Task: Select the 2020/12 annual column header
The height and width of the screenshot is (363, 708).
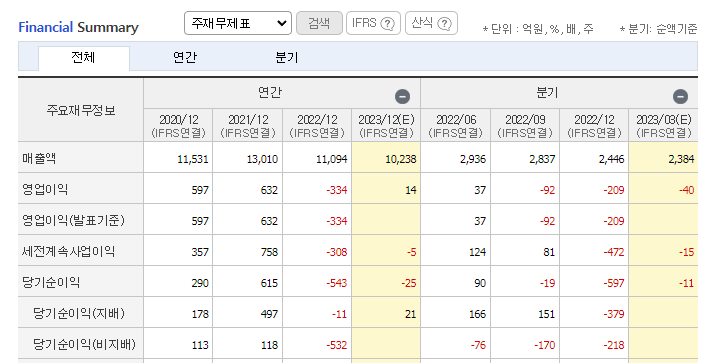Action: click(178, 126)
